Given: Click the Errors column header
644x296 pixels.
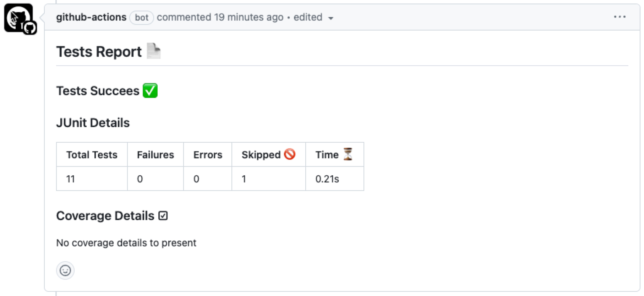Looking at the screenshot, I should coord(208,155).
